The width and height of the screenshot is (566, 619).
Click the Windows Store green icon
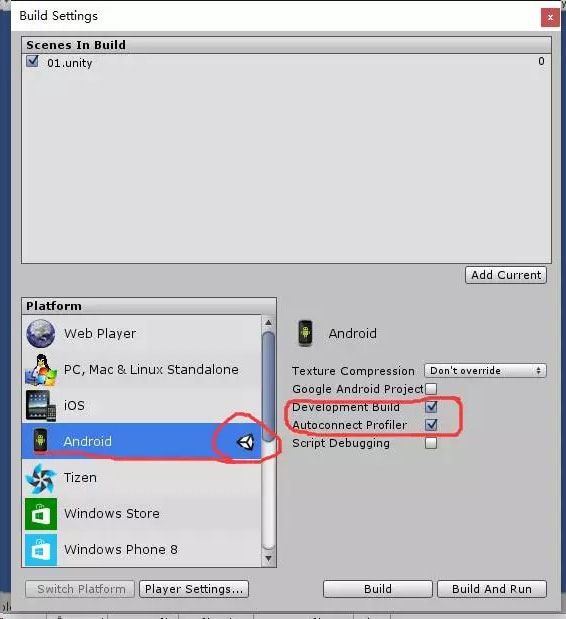point(41,514)
